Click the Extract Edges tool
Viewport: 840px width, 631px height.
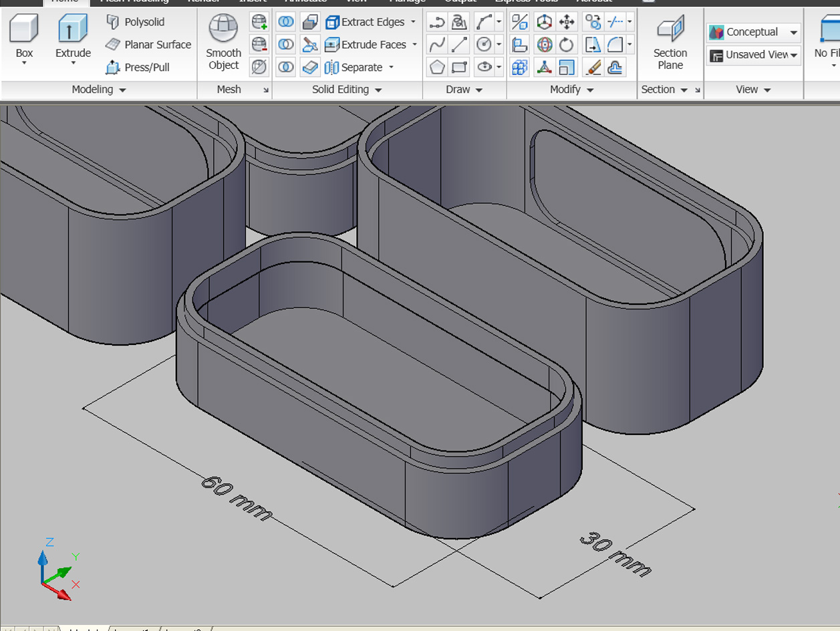click(366, 22)
